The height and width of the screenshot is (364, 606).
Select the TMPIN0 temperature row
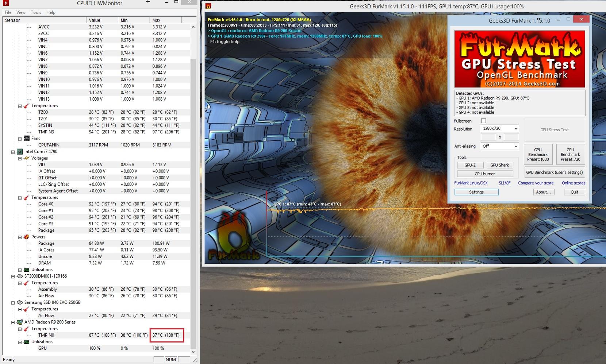96,335
